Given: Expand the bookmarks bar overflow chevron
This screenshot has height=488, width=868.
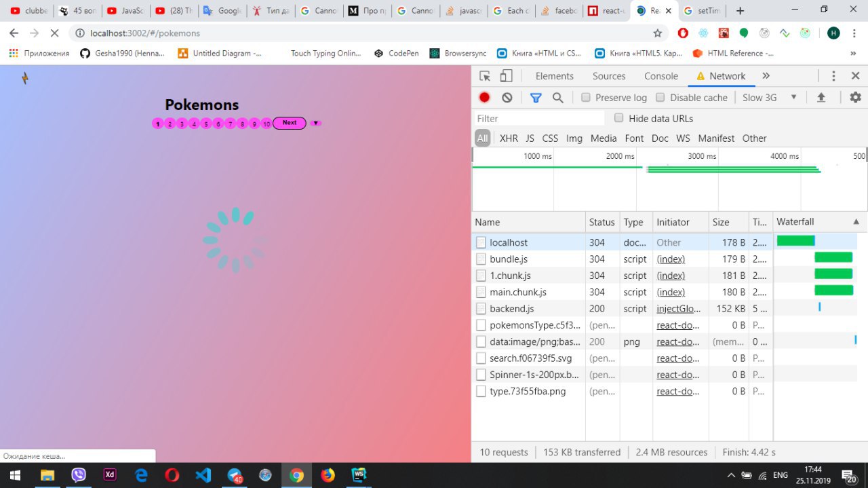Looking at the screenshot, I should (x=852, y=53).
